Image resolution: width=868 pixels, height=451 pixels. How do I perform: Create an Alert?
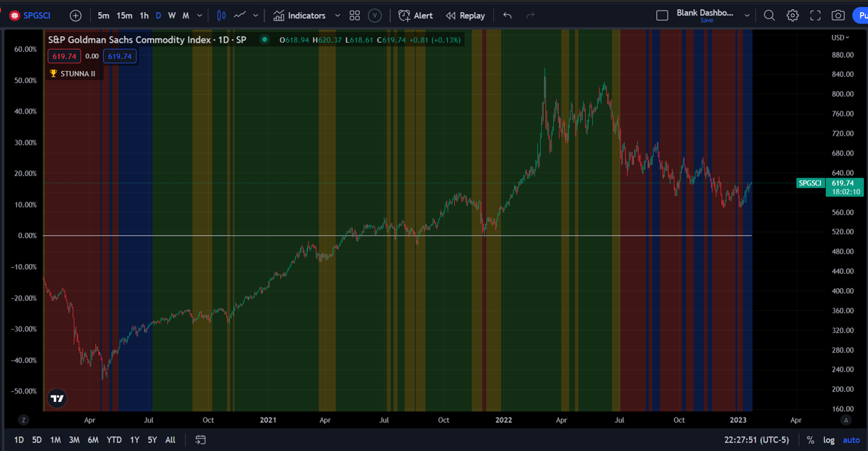coord(416,16)
